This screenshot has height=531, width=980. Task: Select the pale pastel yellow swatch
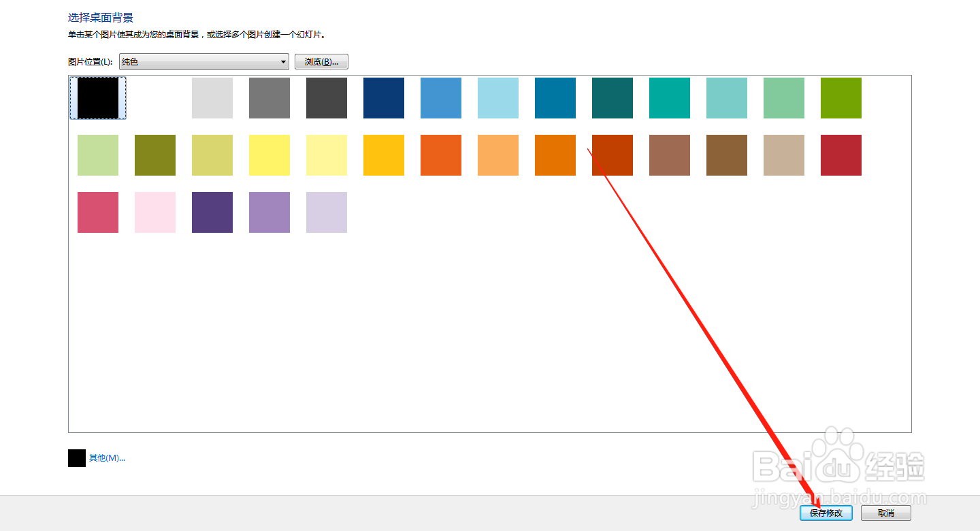[x=327, y=155]
